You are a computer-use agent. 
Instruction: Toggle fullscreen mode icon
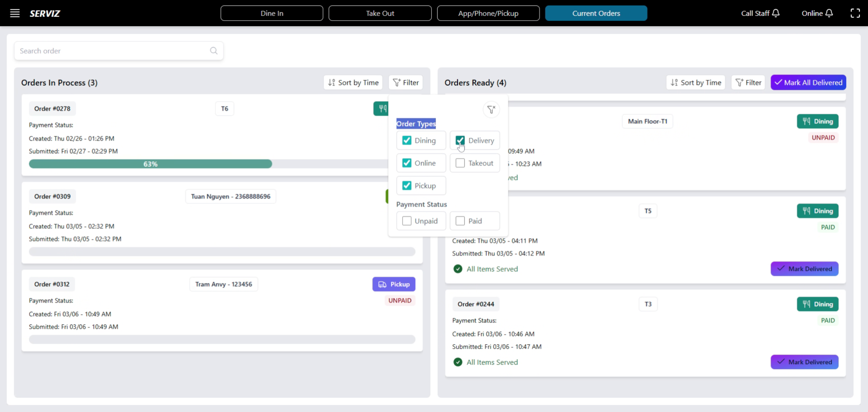coord(855,13)
